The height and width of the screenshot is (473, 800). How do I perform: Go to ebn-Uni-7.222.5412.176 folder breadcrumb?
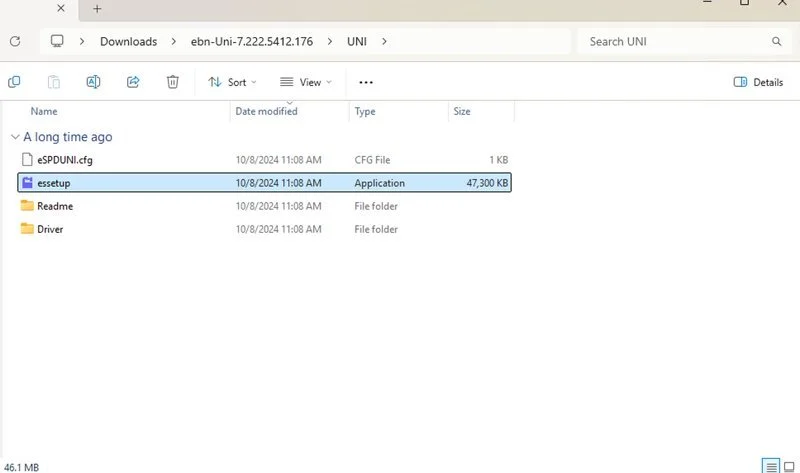click(252, 41)
